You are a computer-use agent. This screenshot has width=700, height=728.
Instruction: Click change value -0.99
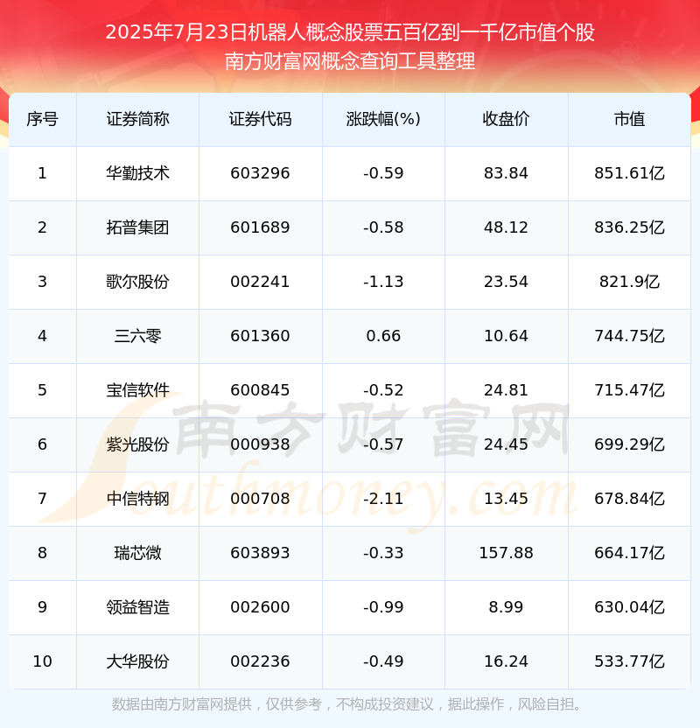coord(383,607)
